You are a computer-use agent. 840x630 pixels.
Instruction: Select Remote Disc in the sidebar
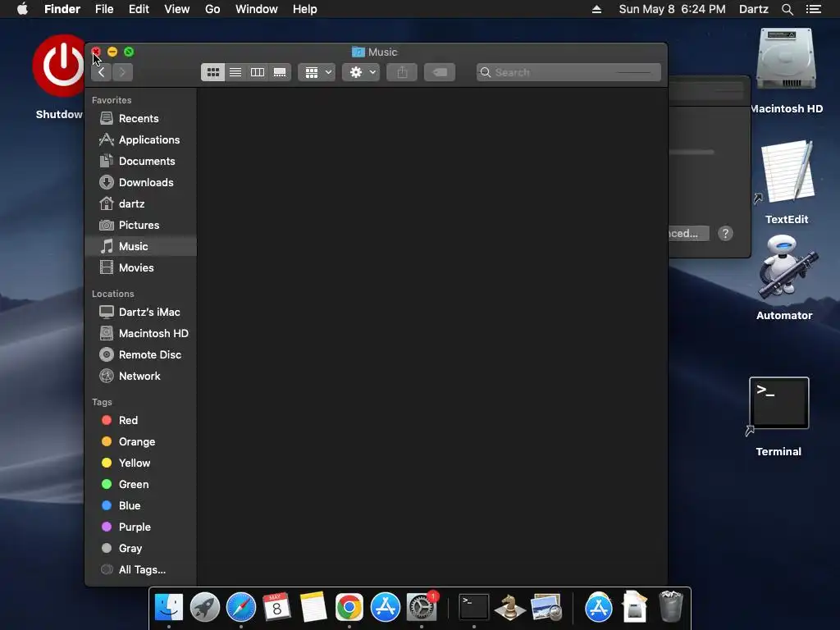pyautogui.click(x=140, y=354)
